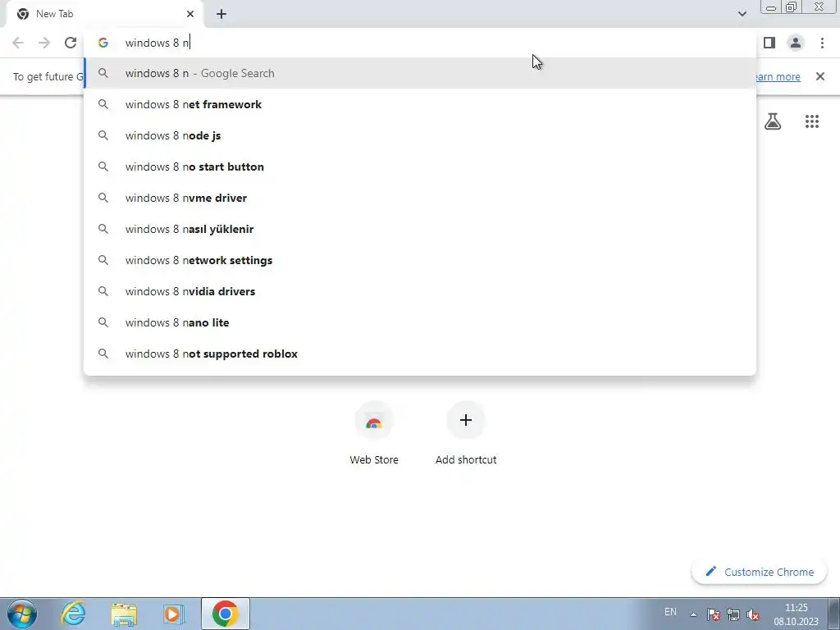Image resolution: width=840 pixels, height=630 pixels.
Task: Open Windows Media Player from taskbar
Action: tap(174, 614)
